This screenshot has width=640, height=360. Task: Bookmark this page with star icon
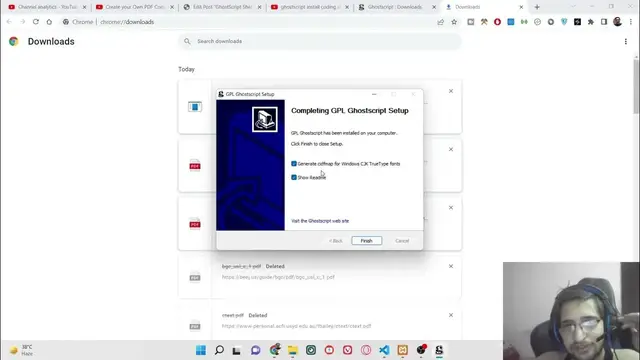454,22
